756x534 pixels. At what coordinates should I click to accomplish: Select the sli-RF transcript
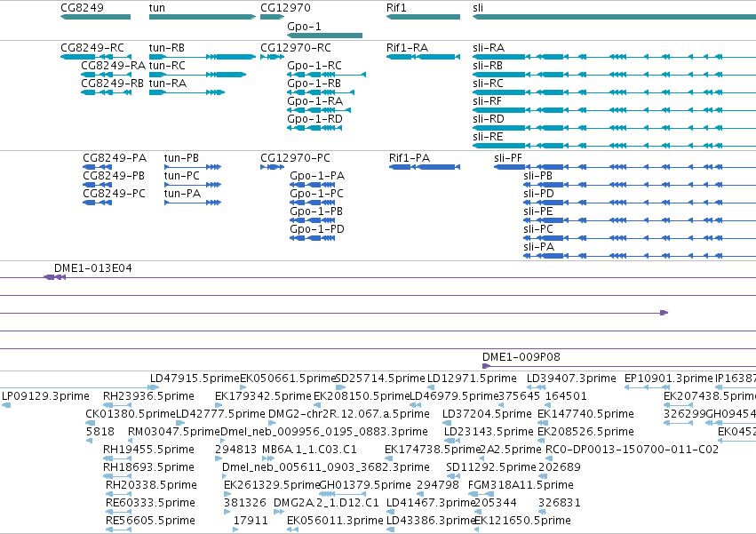614,110
